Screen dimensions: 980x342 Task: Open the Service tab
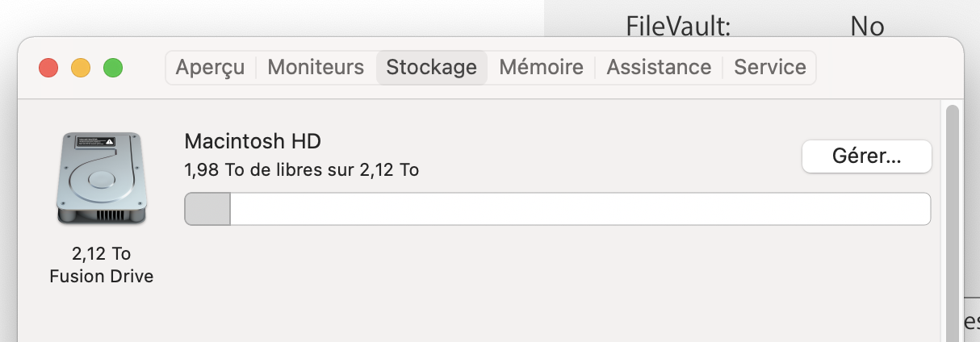click(x=769, y=67)
